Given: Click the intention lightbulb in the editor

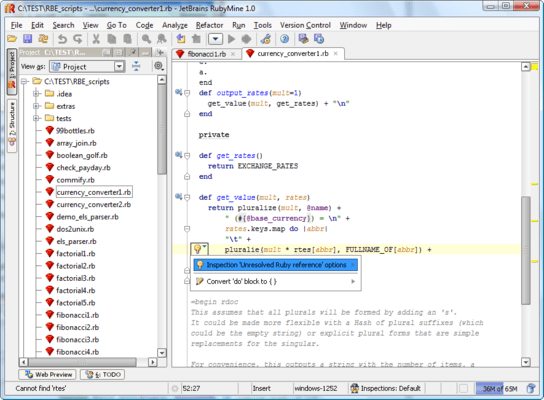Looking at the screenshot, I should pyautogui.click(x=199, y=249).
